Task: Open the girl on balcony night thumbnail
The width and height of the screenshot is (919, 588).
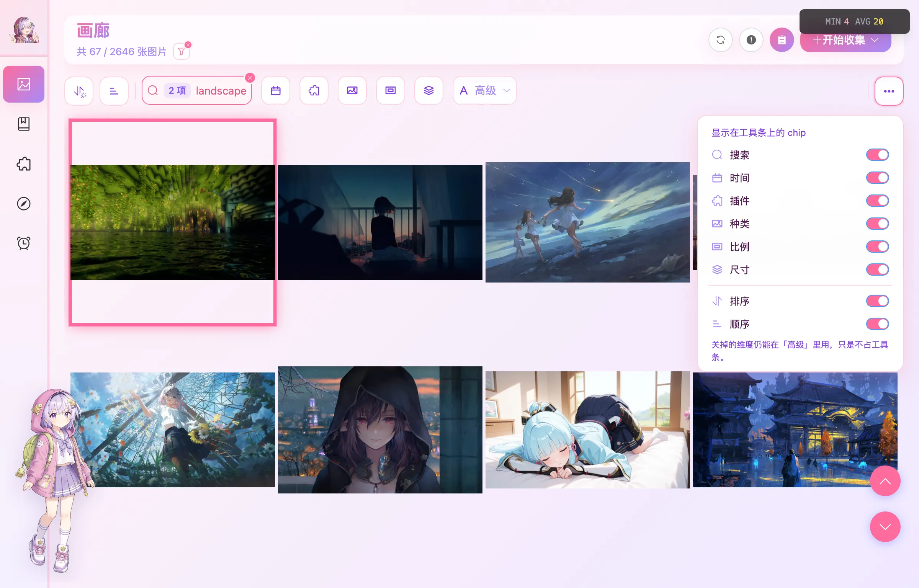Action: [x=380, y=222]
